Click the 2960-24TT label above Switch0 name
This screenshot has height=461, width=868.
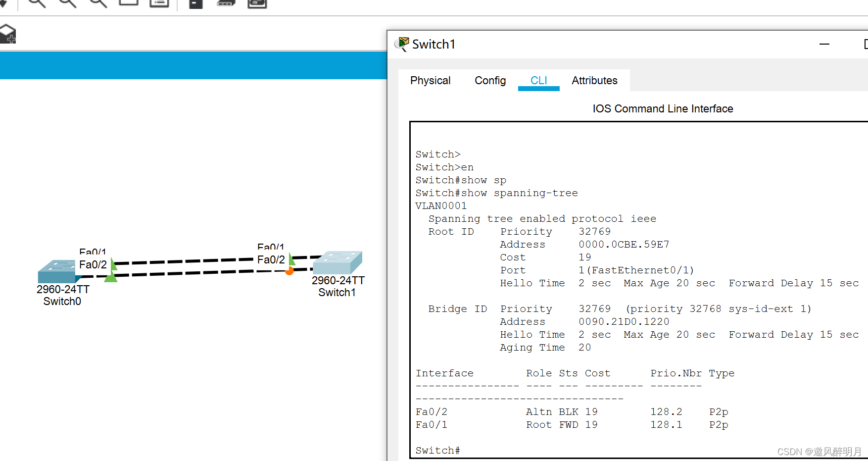63,290
